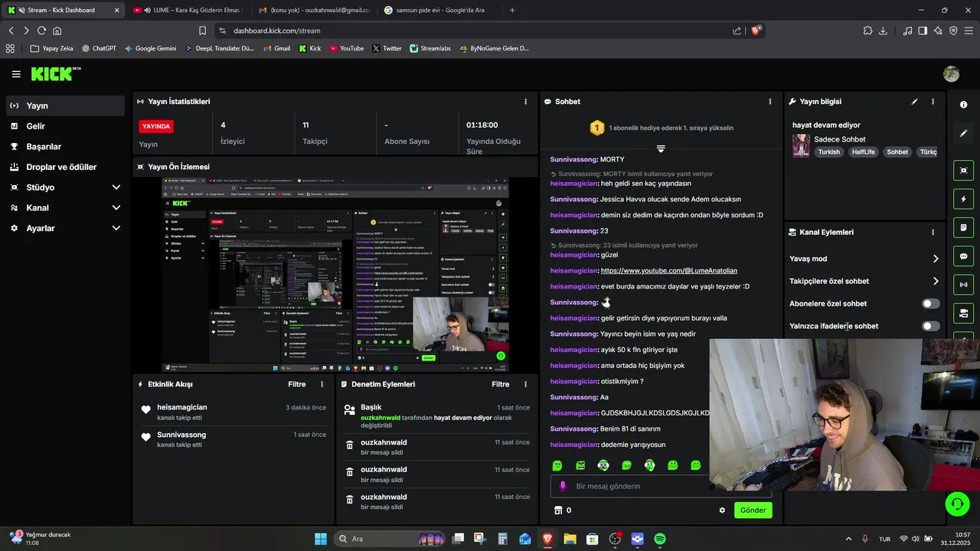Click the taskbar Ara search box
Screen dimensions: 980x551
(390, 539)
